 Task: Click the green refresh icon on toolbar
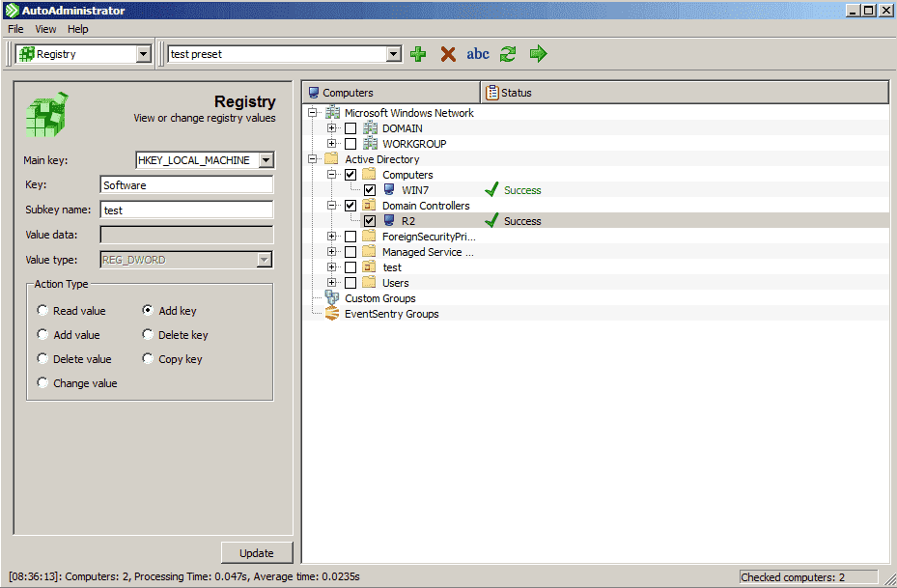coord(507,54)
